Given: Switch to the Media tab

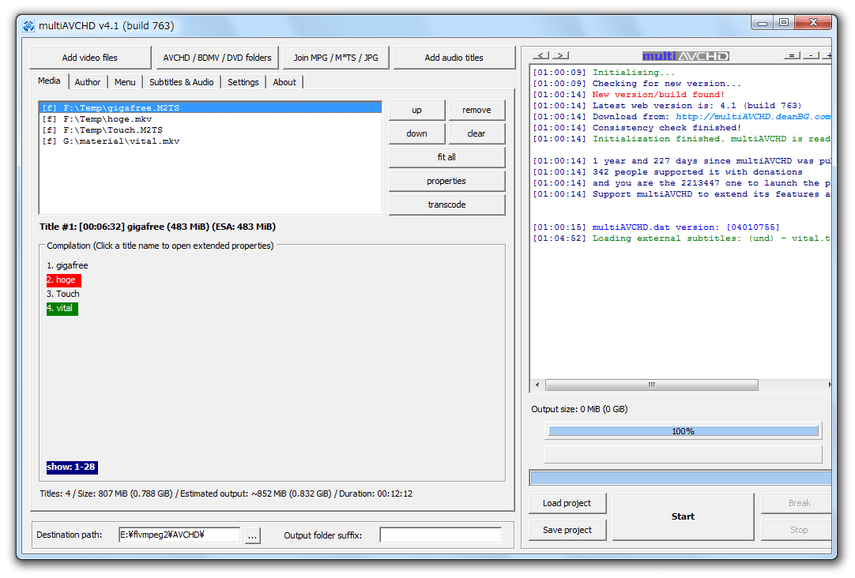Looking at the screenshot, I should (x=49, y=81).
